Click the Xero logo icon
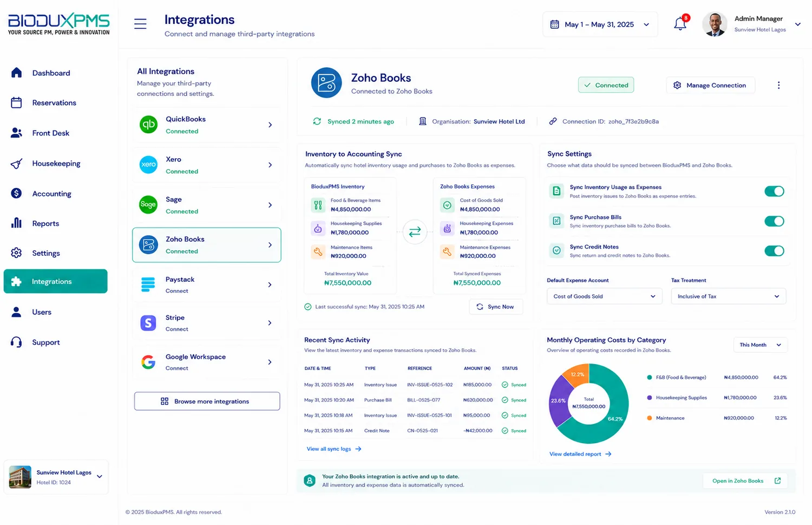 pyautogui.click(x=148, y=165)
